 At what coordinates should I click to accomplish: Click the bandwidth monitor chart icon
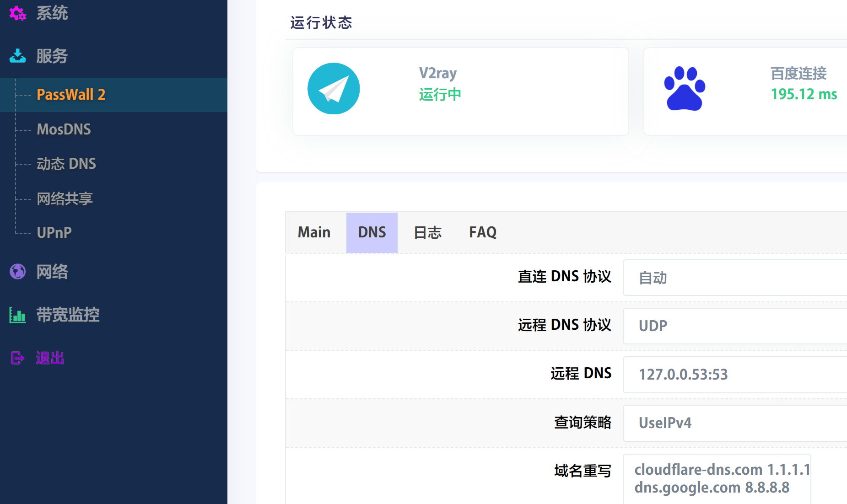pyautogui.click(x=18, y=315)
